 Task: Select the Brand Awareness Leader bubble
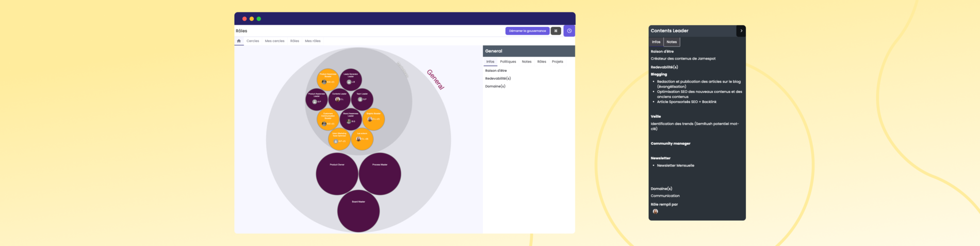tap(351, 119)
